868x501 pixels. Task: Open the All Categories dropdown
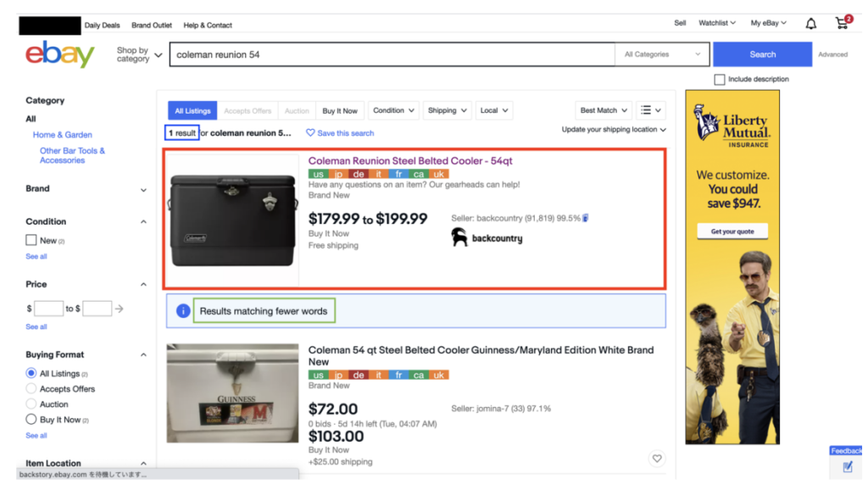click(662, 54)
